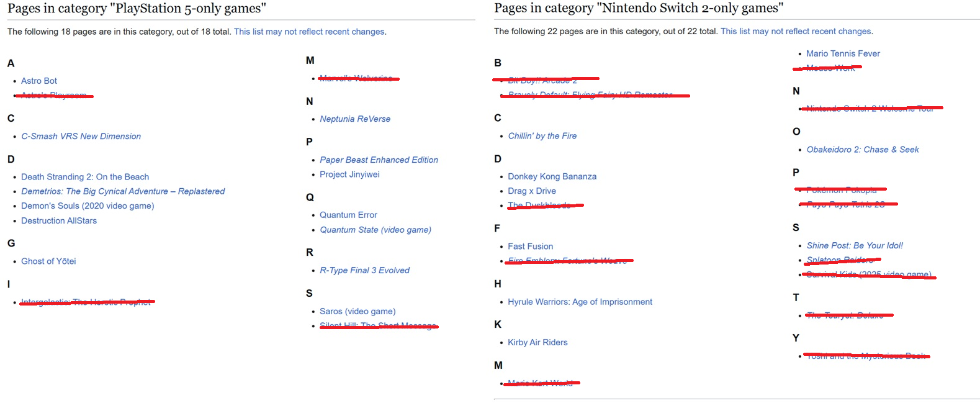Open the crossed-out The Duskbloods link
The height and width of the screenshot is (403, 980).
click(x=539, y=206)
